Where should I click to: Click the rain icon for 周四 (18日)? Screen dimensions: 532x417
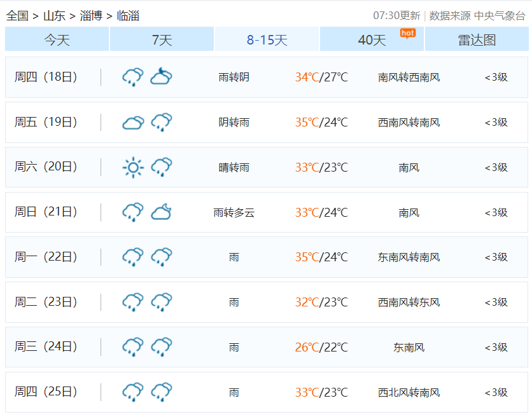132,77
